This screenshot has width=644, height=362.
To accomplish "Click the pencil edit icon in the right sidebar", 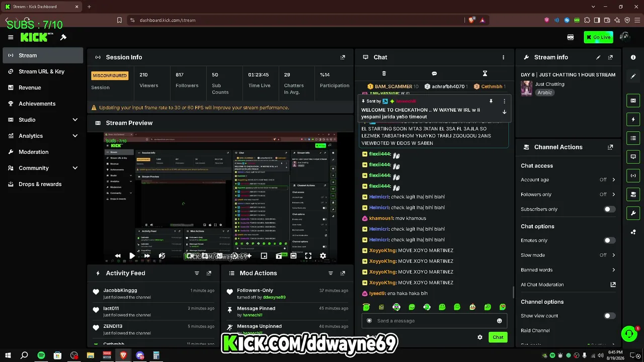I will click(x=633, y=76).
